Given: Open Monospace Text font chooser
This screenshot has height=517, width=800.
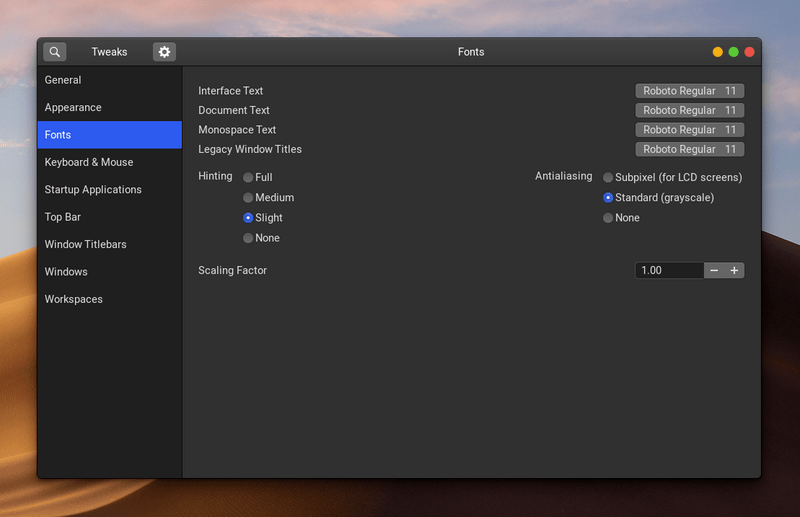Looking at the screenshot, I should 689,130.
